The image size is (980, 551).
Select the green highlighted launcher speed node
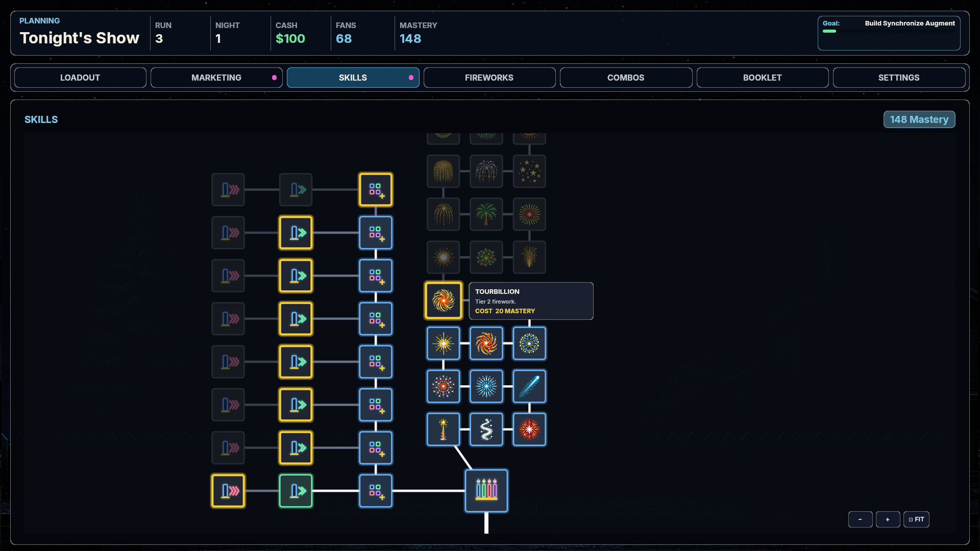pyautogui.click(x=296, y=491)
